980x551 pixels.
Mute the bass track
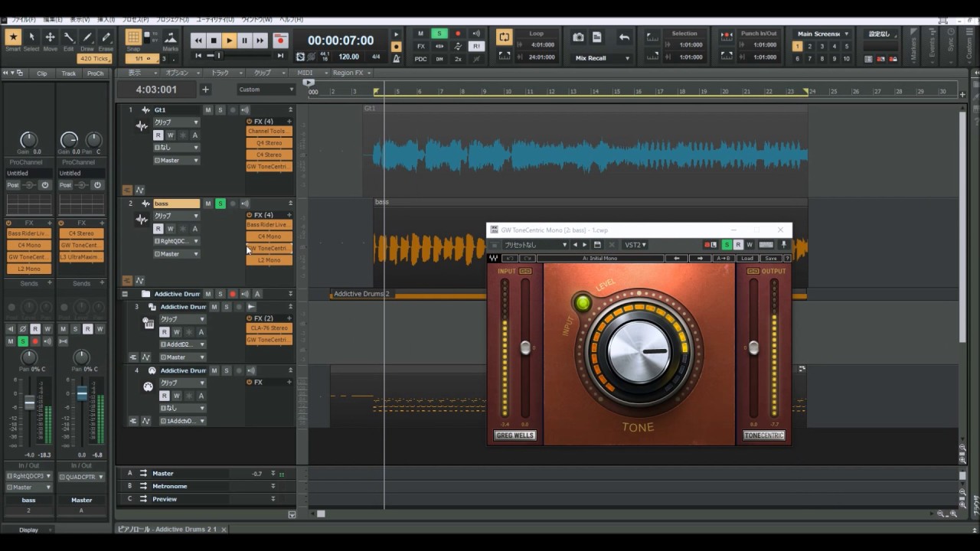pyautogui.click(x=207, y=204)
